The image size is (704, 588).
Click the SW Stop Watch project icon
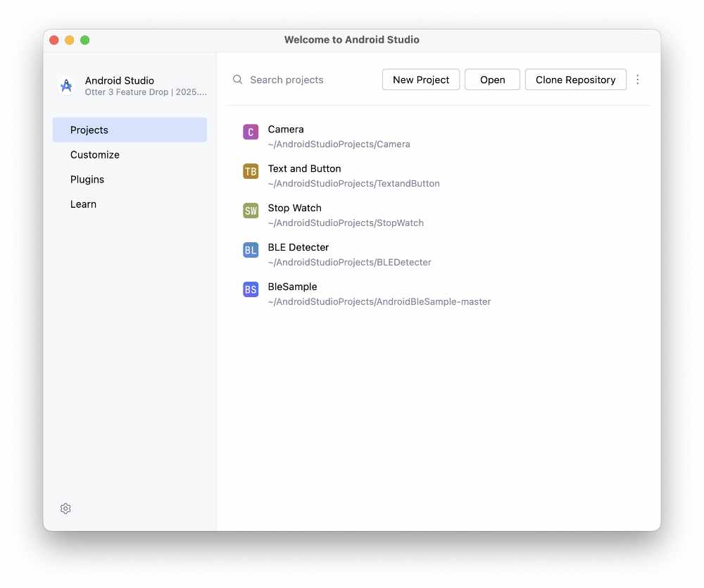pyautogui.click(x=251, y=211)
